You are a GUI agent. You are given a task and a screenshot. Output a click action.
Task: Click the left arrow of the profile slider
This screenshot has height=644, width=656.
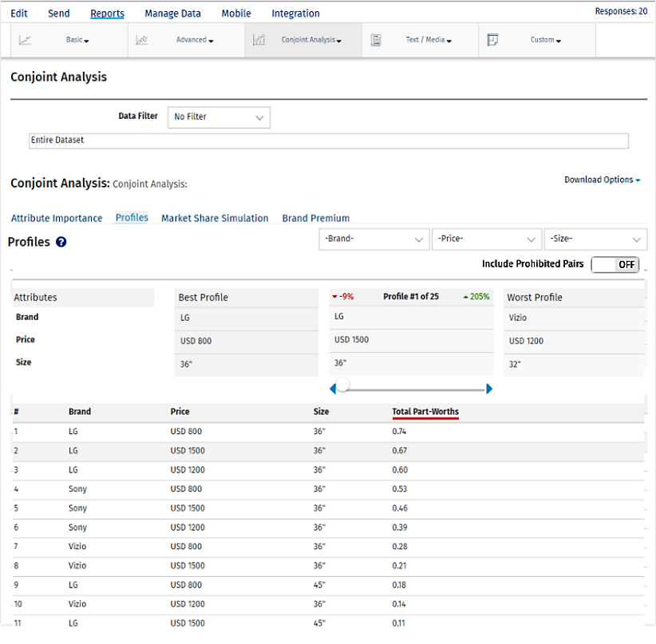pos(333,389)
